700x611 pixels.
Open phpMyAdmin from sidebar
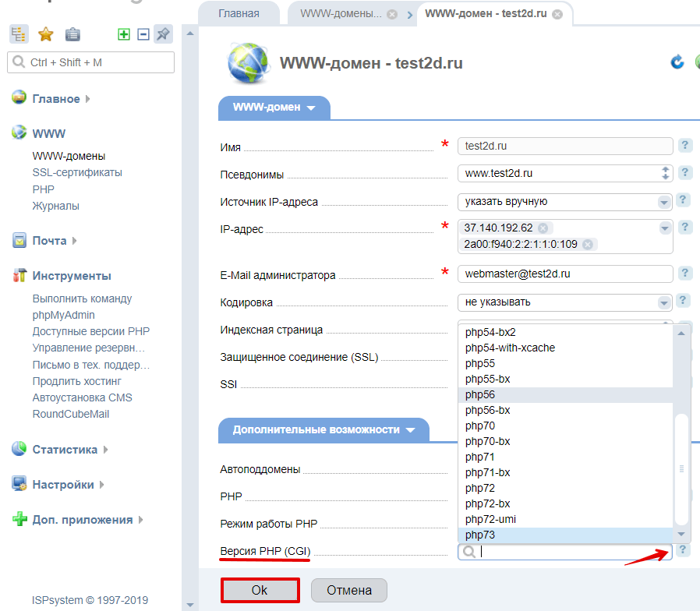coord(63,315)
